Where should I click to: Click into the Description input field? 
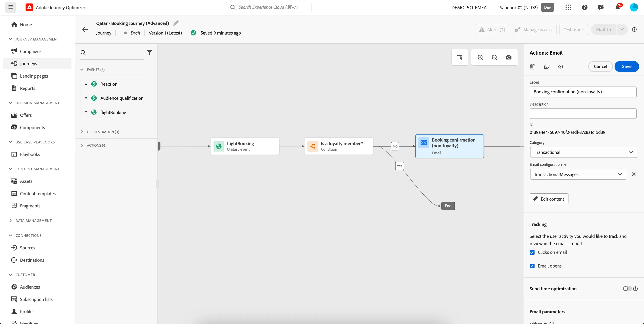(x=583, y=114)
